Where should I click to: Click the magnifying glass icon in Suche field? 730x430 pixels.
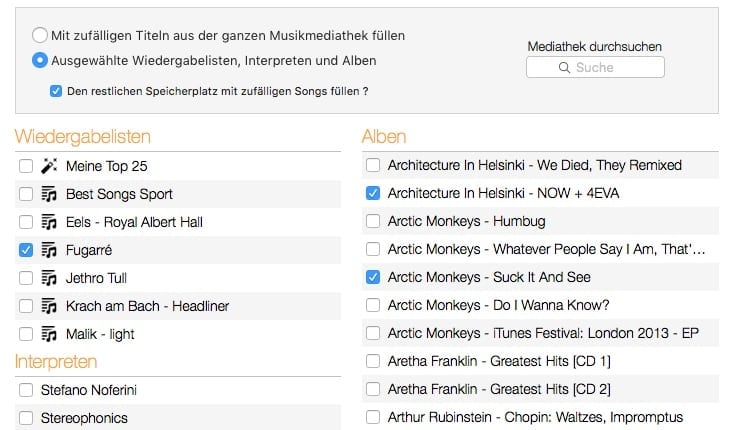tap(564, 67)
